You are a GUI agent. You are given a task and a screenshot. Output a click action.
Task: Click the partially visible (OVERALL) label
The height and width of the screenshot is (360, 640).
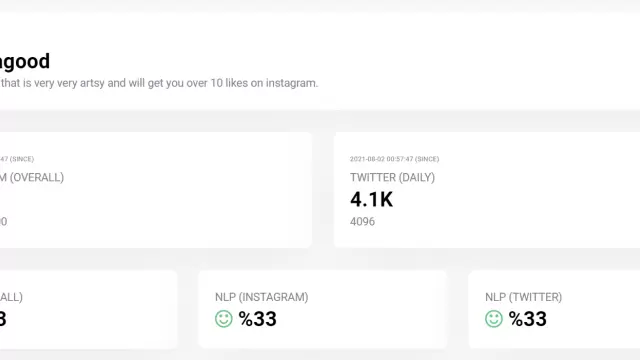pyautogui.click(x=32, y=178)
